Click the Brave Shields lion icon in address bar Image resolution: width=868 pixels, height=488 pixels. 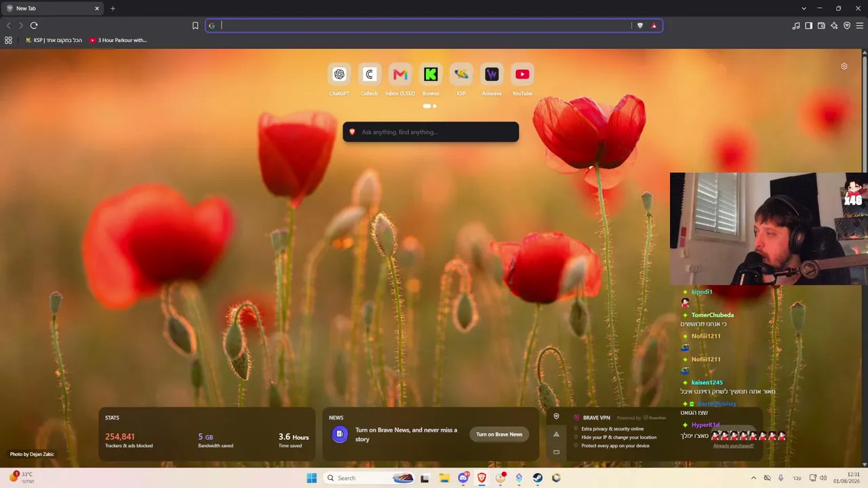(x=639, y=26)
